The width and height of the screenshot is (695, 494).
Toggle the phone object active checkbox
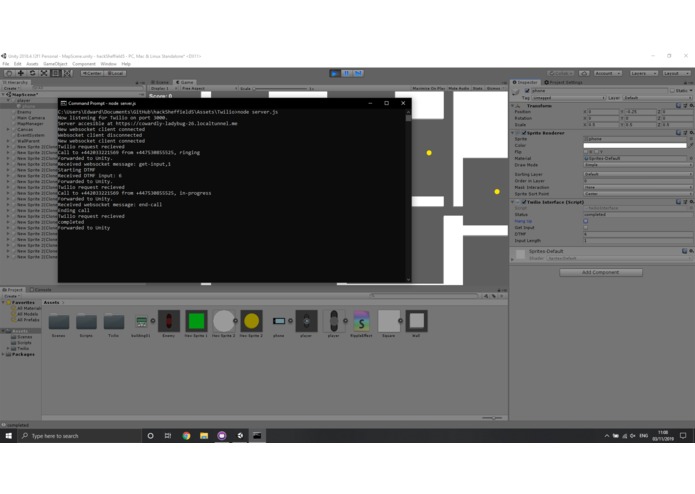coord(527,91)
